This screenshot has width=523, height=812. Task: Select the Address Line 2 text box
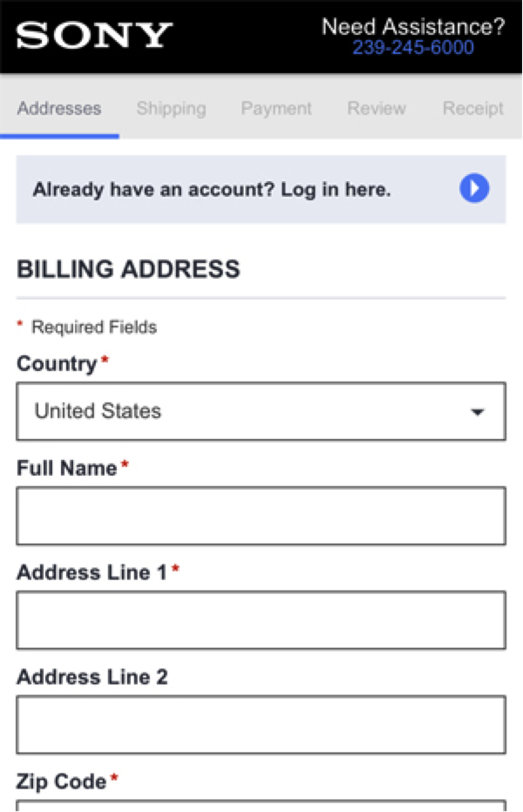coord(261,725)
